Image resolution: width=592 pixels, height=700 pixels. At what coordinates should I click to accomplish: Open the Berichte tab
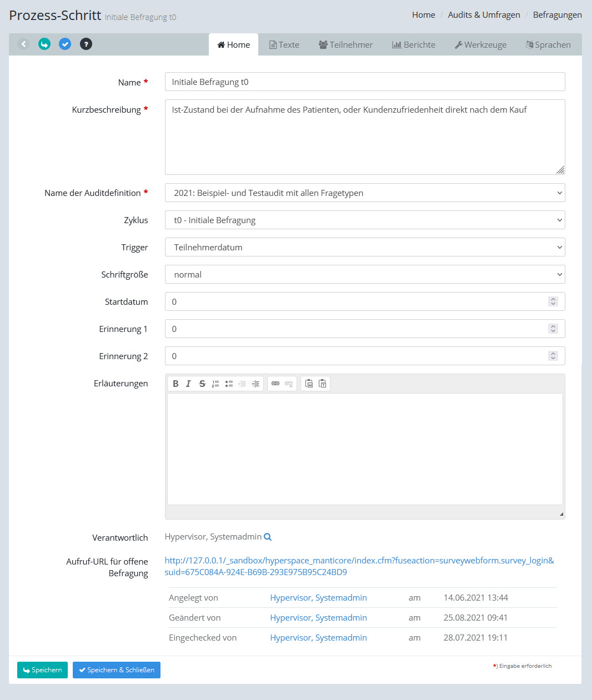(414, 45)
